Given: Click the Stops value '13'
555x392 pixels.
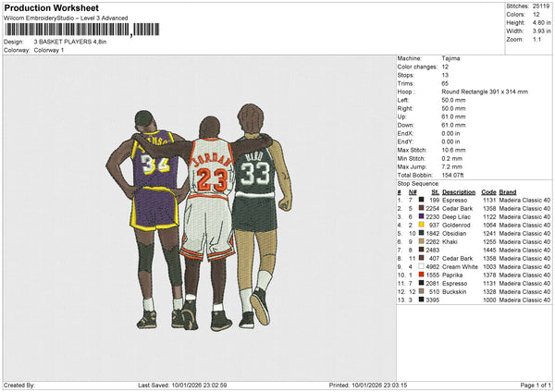Looking at the screenshot, I should [x=445, y=75].
